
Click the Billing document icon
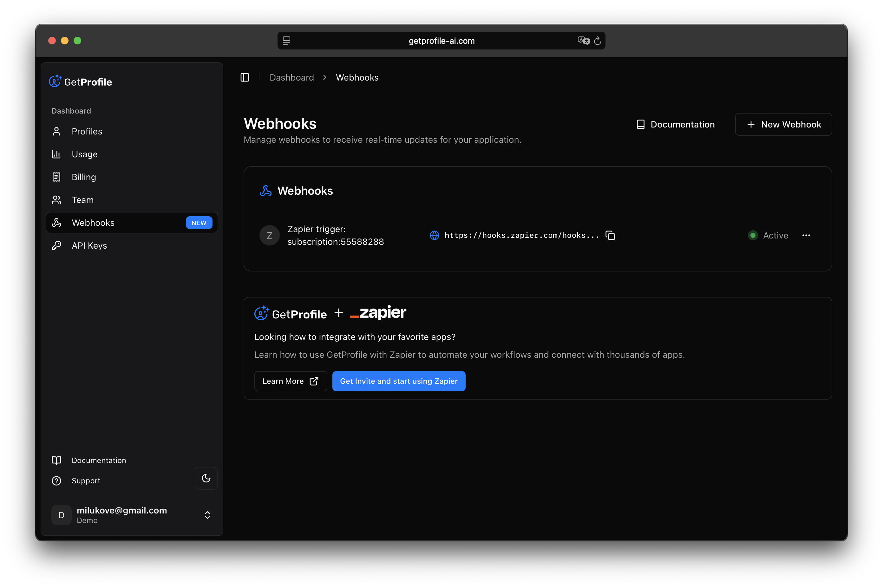(56, 177)
